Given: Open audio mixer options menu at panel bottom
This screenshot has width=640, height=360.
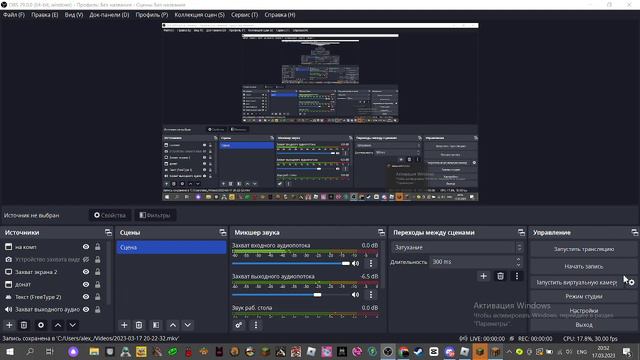Looking at the screenshot, I should pyautogui.click(x=256, y=325).
